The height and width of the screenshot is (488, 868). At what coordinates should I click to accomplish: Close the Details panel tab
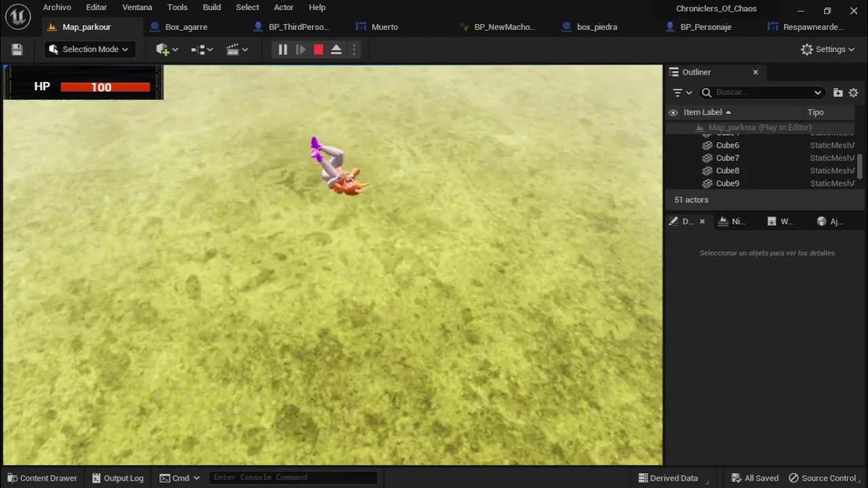click(x=702, y=222)
